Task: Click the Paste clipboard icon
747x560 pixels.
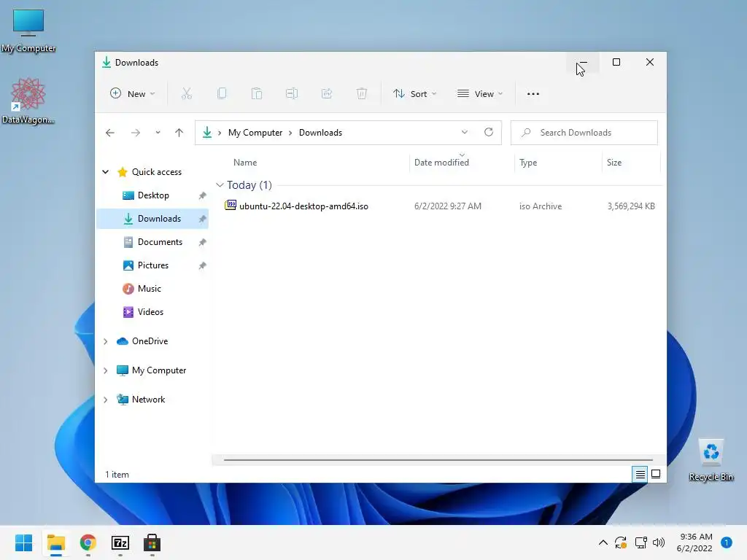Action: click(x=257, y=94)
